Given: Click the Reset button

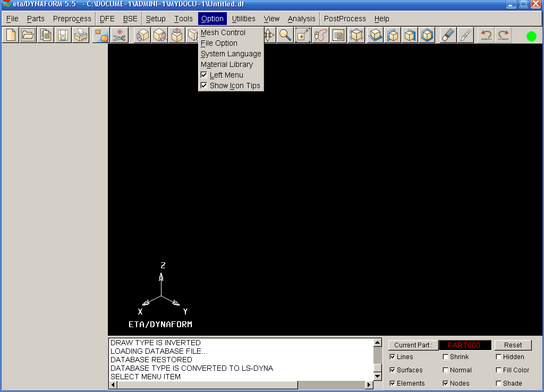Looking at the screenshot, I should click(513, 345).
